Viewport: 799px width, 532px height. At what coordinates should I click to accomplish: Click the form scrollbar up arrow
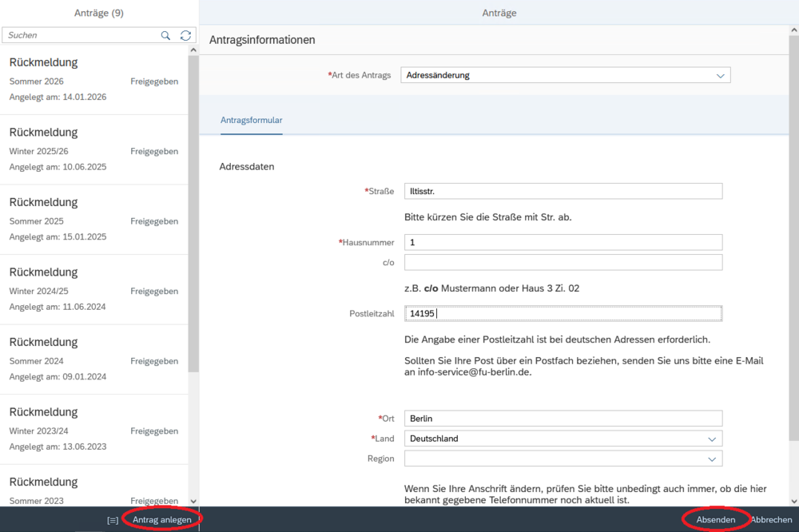794,30
